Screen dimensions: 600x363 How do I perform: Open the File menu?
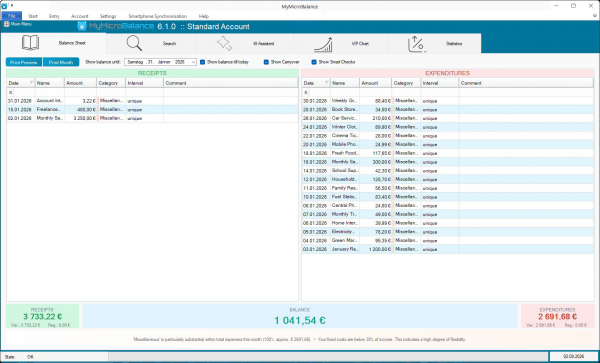(11, 16)
